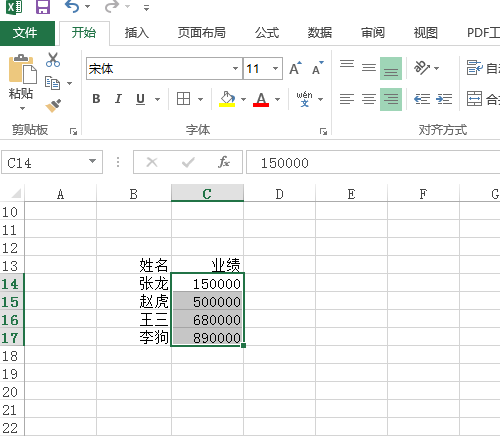Switch to the 页面布局 tab
The image size is (500, 436).
202,33
